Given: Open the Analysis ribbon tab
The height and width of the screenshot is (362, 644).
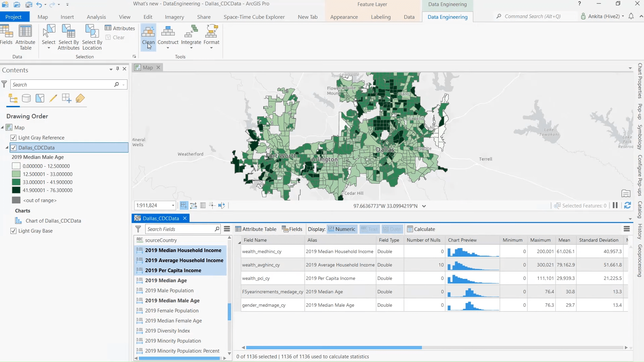Looking at the screenshot, I should tap(96, 17).
